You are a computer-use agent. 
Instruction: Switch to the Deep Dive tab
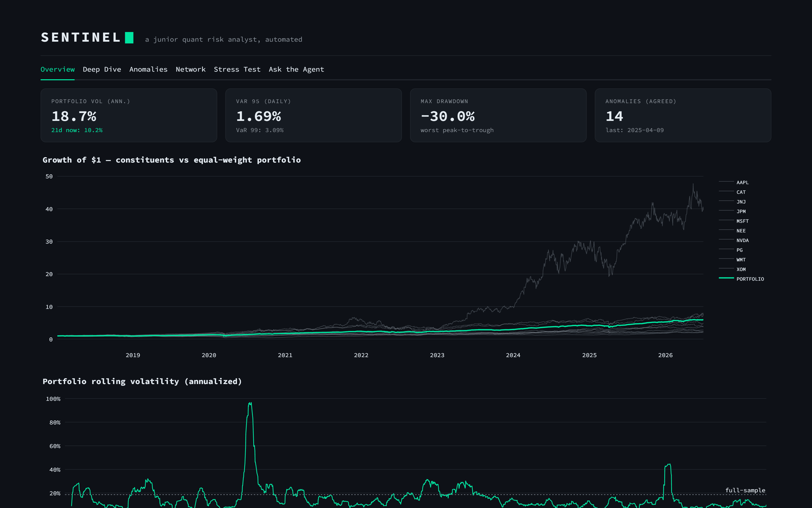point(102,69)
